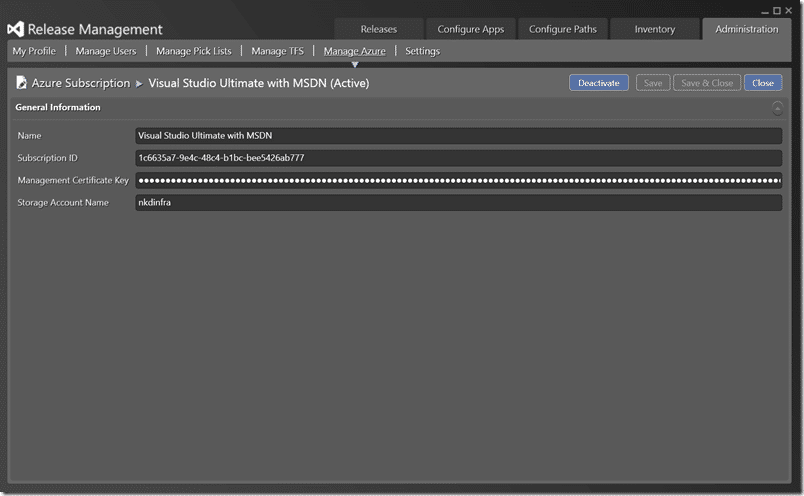804x496 pixels.
Task: Open the Configure Apps tab
Action: click(471, 29)
